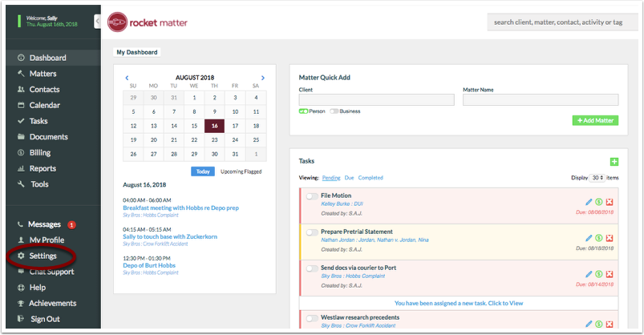This screenshot has width=644, height=335.
Task: Toggle Send docs via courier complete
Action: 312,268
